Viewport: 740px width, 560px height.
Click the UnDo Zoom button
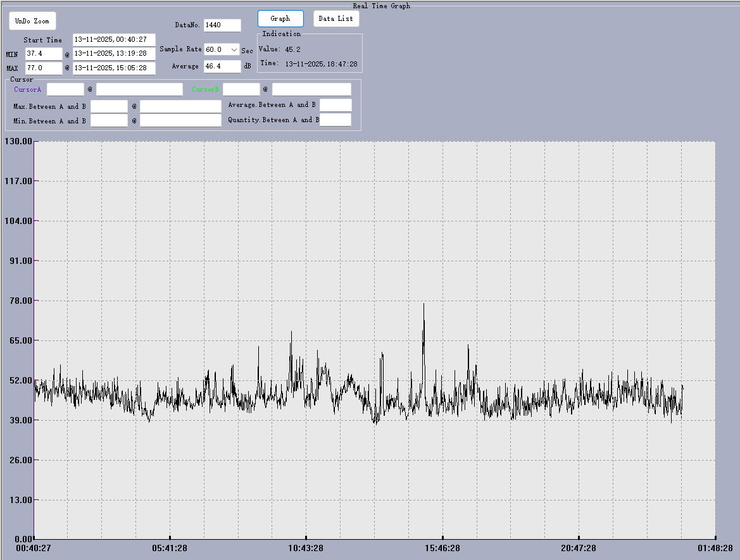32,21
